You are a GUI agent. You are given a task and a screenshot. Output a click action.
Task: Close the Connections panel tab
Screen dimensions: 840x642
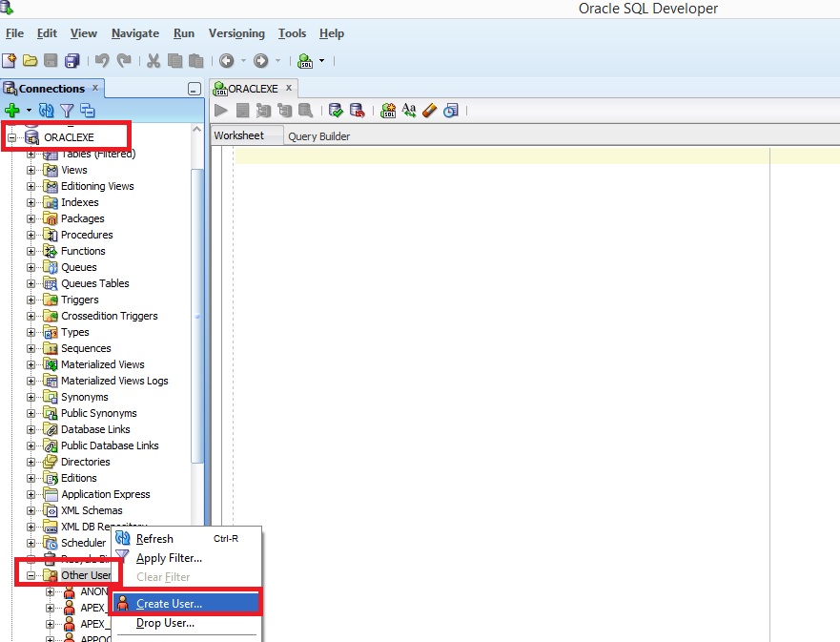click(x=95, y=88)
